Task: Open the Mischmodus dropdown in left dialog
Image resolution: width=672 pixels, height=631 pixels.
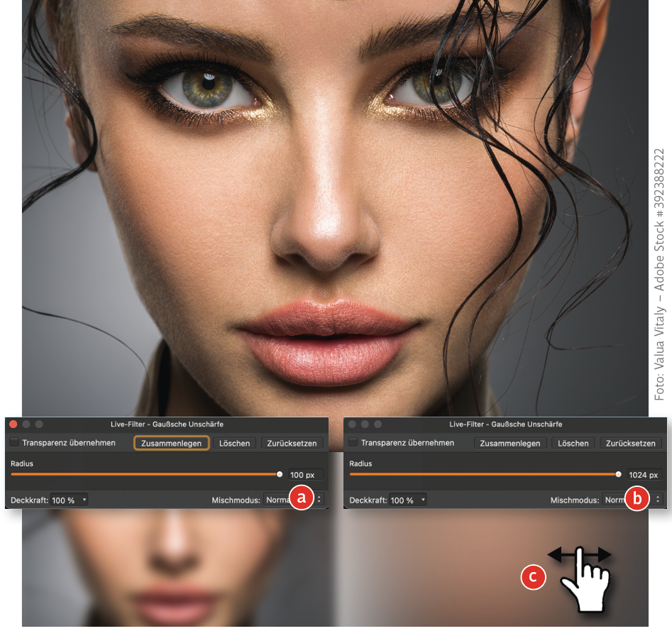Action: 293,500
